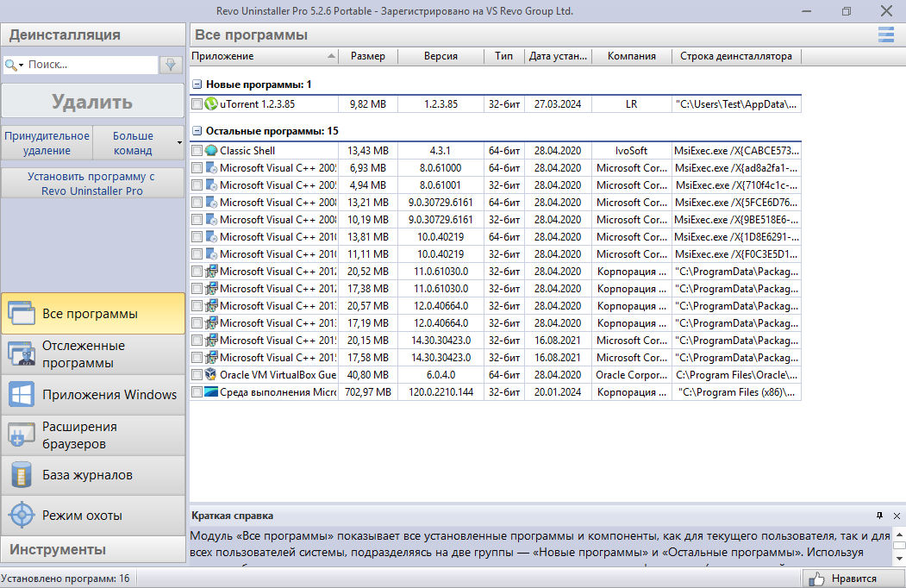Click the icon of Visual C++ 4,94 MB entry
The height and width of the screenshot is (588, 906).
pos(211,185)
